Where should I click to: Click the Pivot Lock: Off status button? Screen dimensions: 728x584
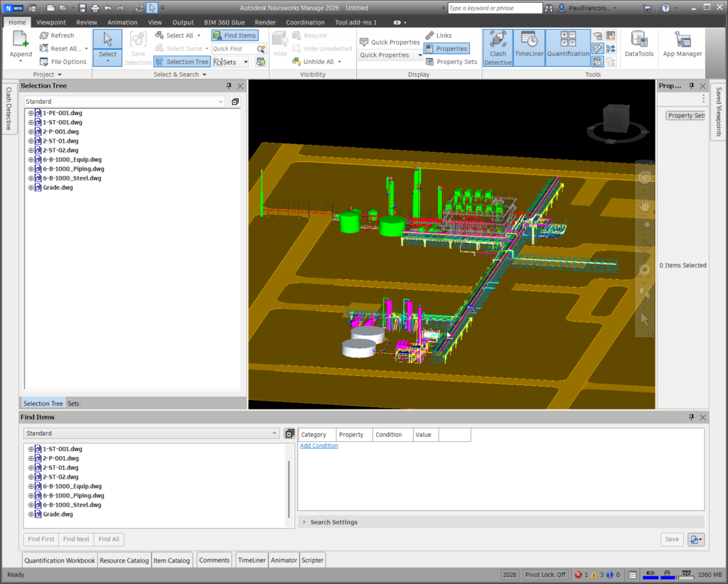[x=545, y=574]
